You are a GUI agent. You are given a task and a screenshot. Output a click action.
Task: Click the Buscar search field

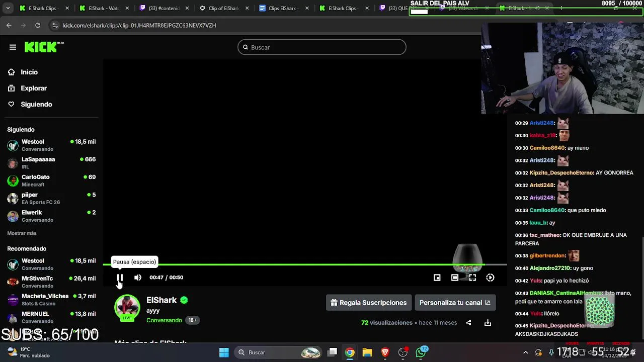322,47
